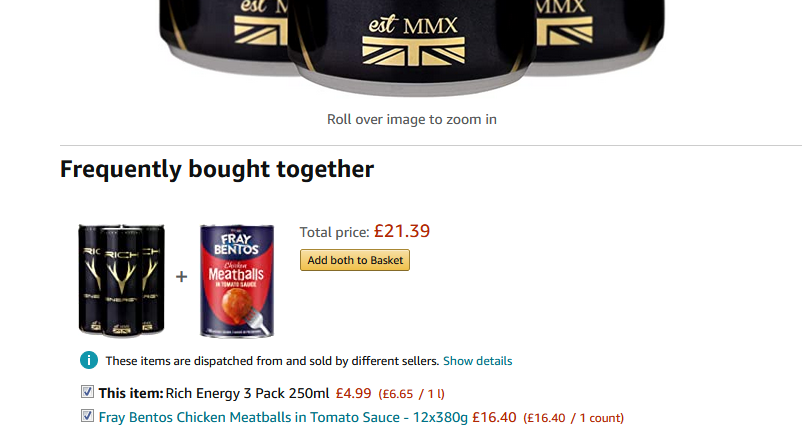Click the '(£6.65 / 1 l)' unit price

[412, 393]
